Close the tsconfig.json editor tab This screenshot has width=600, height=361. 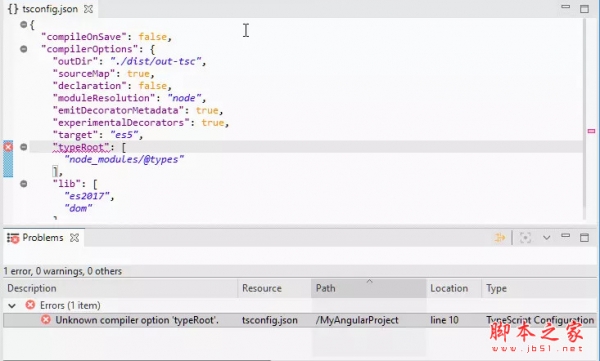[x=88, y=9]
